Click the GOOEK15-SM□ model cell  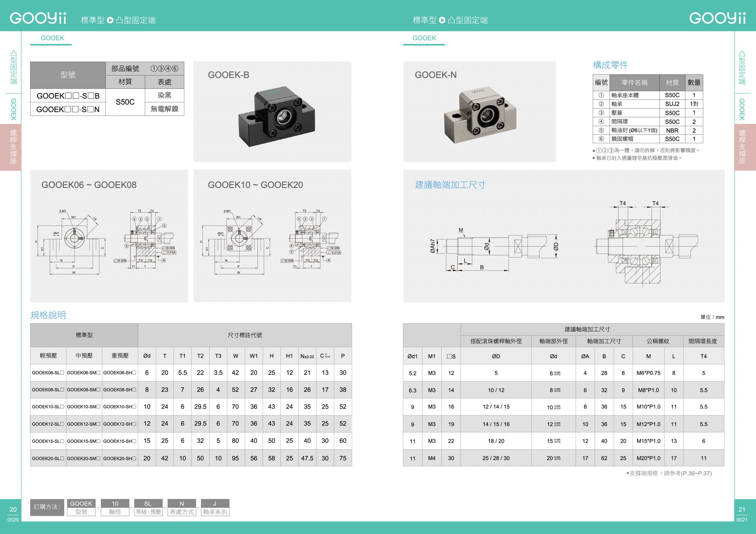84,441
